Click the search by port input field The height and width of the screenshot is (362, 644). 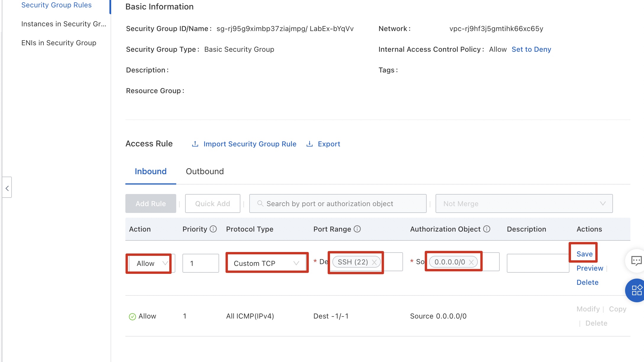pyautogui.click(x=338, y=203)
